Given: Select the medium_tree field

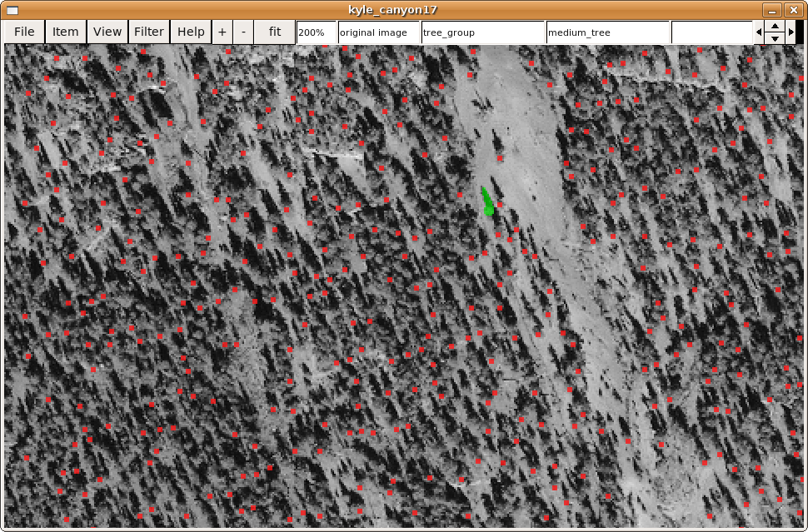Looking at the screenshot, I should click(607, 32).
